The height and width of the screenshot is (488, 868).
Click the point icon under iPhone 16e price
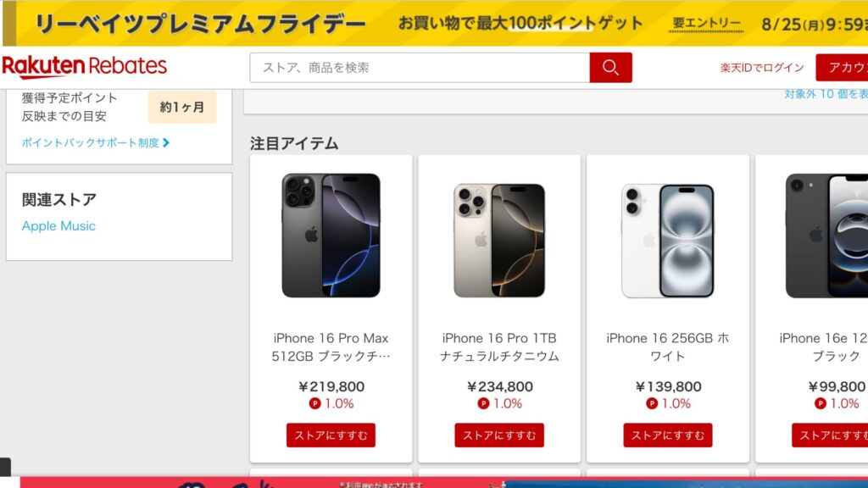click(821, 403)
